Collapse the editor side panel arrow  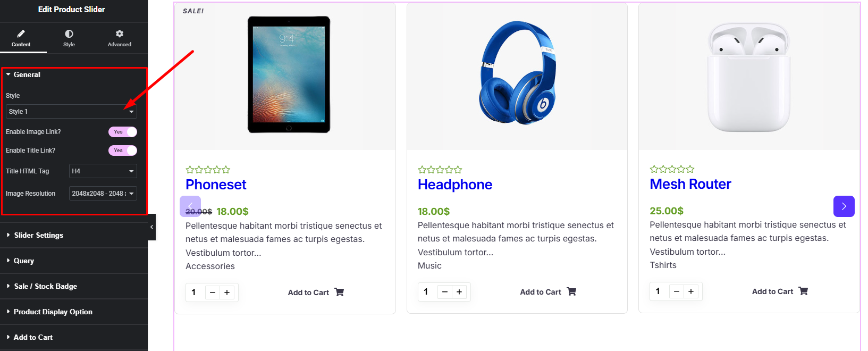tap(152, 227)
